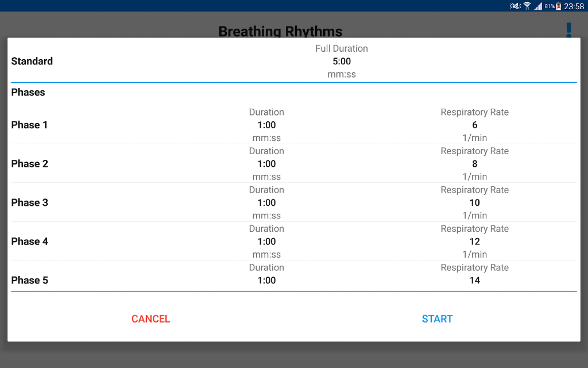Image resolution: width=588 pixels, height=368 pixels.
Task: Cancel the breathing rhythm dialog
Action: click(151, 319)
